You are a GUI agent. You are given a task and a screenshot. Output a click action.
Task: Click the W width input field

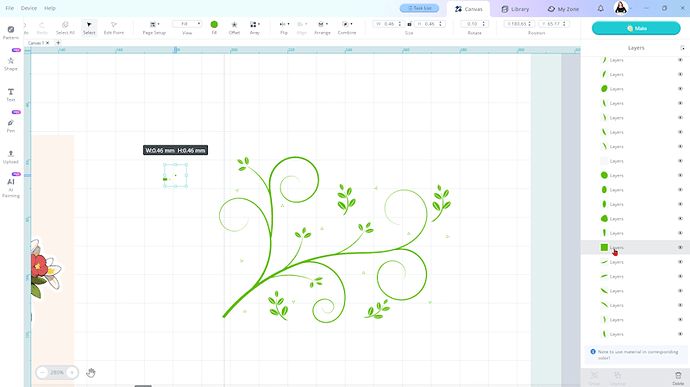[389, 24]
